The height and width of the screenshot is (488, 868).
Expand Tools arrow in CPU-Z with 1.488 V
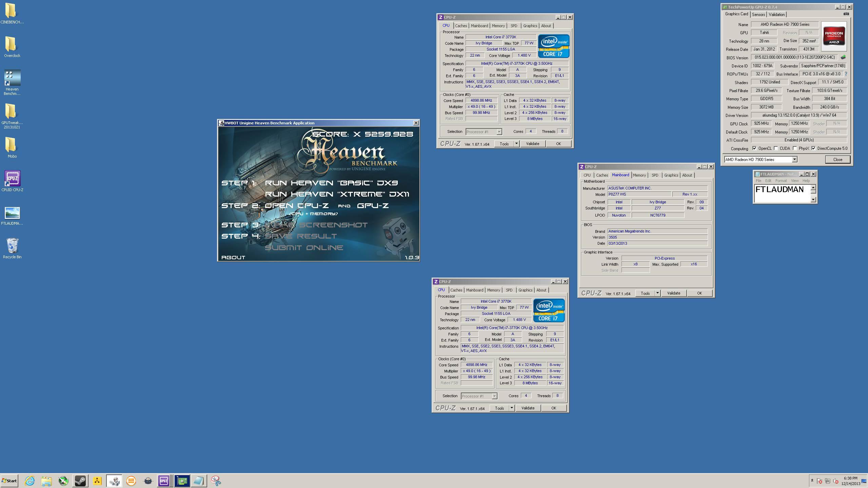[512, 408]
